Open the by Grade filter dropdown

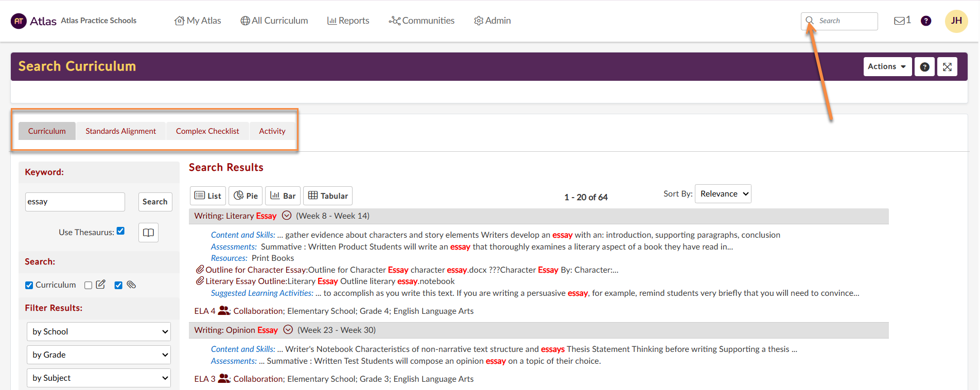[x=98, y=355]
